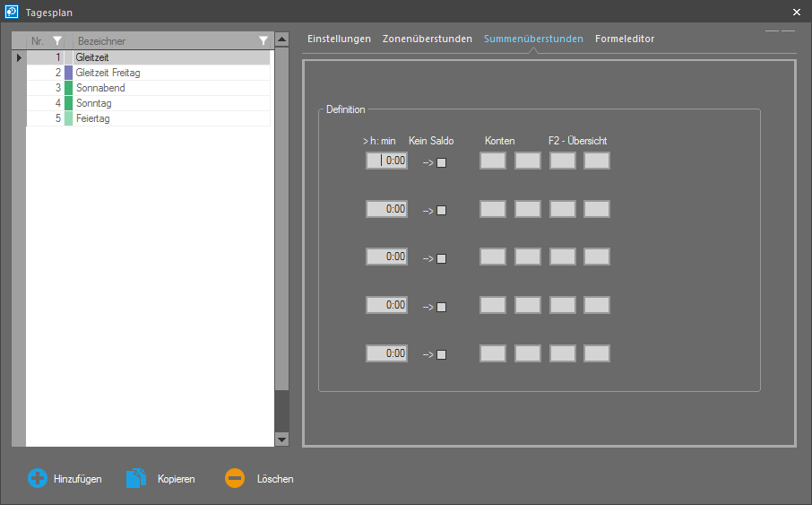Toggle the third row Kein Saldo checkbox
812x505 pixels.
tap(441, 258)
